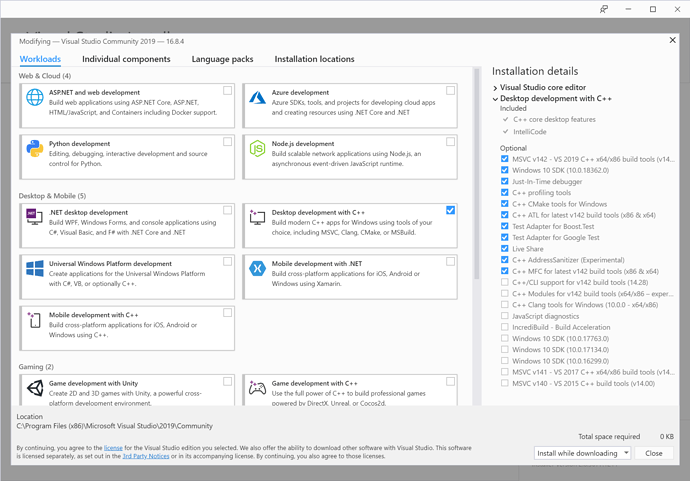Disable the Live Share component
The height and width of the screenshot is (481, 690).
(x=504, y=249)
